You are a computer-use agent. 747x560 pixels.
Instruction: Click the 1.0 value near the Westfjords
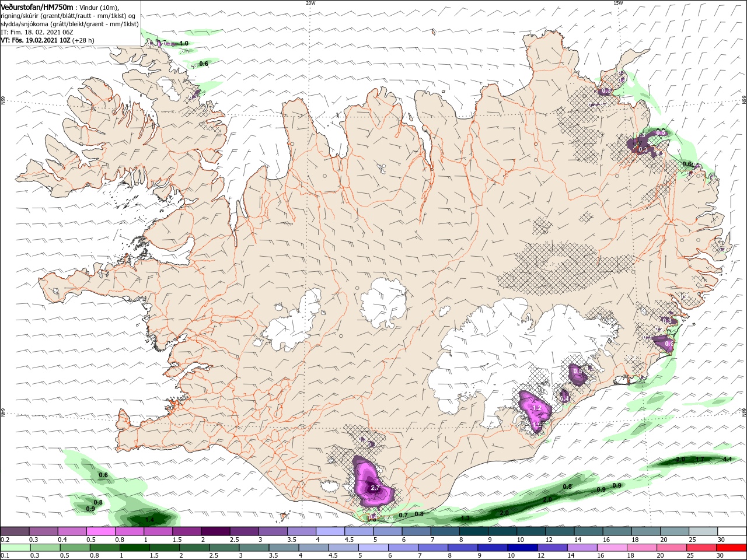[x=183, y=43]
